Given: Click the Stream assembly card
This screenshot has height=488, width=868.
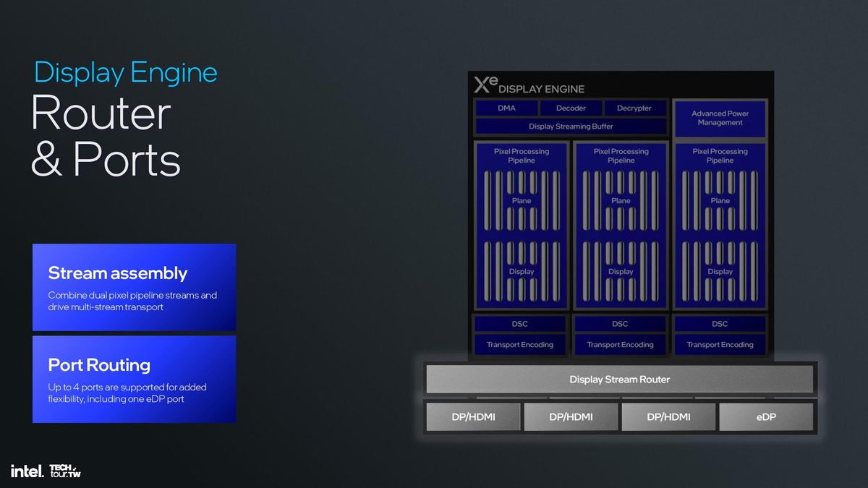Looking at the screenshot, I should (135, 287).
